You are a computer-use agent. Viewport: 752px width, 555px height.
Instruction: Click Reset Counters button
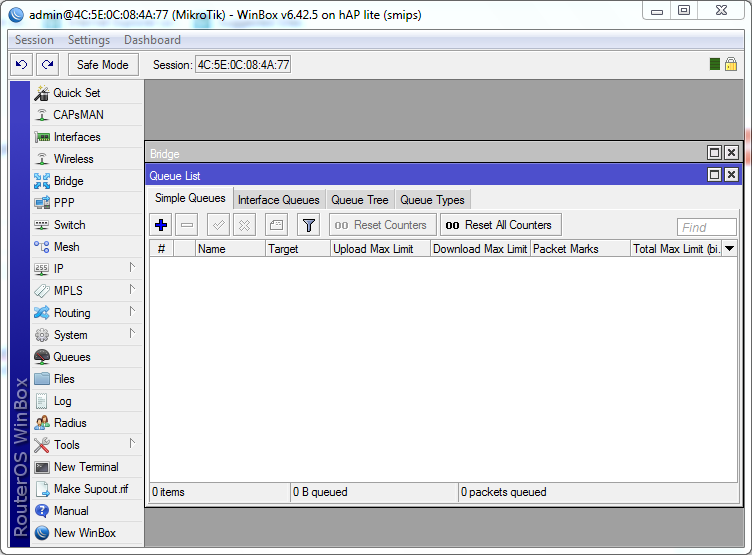click(383, 224)
